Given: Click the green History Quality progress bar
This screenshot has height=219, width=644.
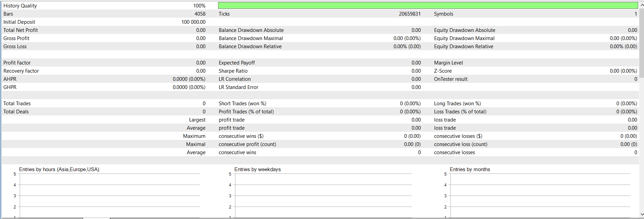Looking at the screenshot, I should [428, 5].
